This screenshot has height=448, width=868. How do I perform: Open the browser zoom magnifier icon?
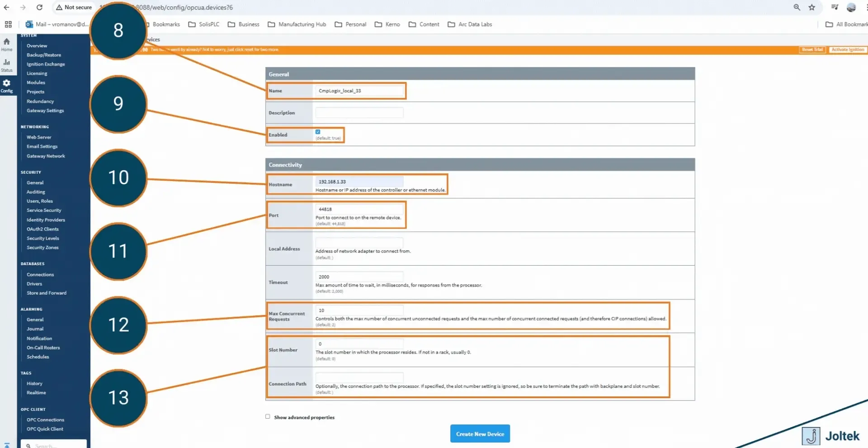pos(797,7)
